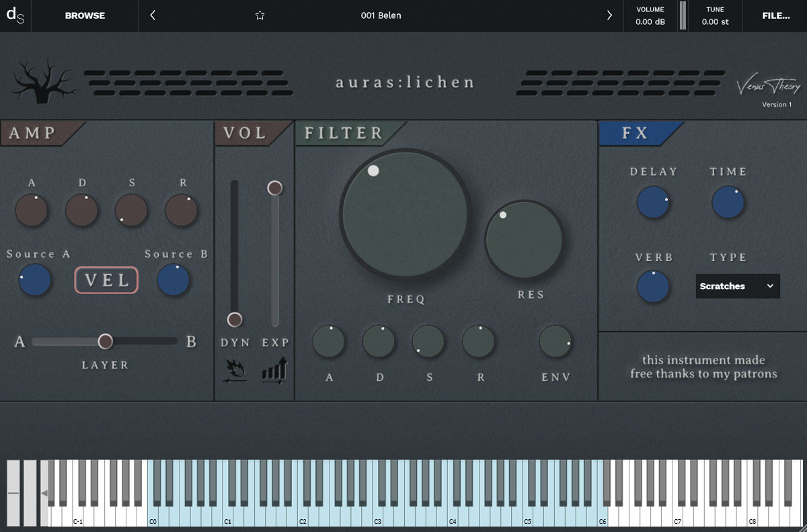807x532 pixels.
Task: Mark preset as favorite with star icon
Action: pos(260,15)
